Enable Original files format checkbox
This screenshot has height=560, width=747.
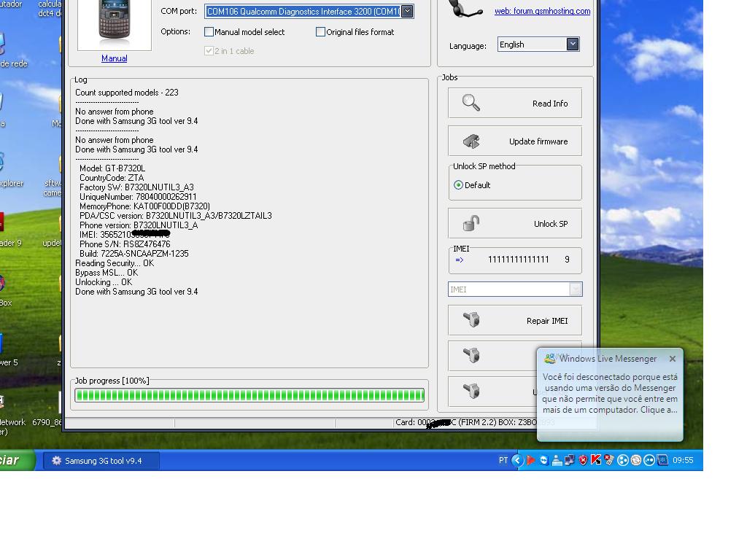click(321, 32)
